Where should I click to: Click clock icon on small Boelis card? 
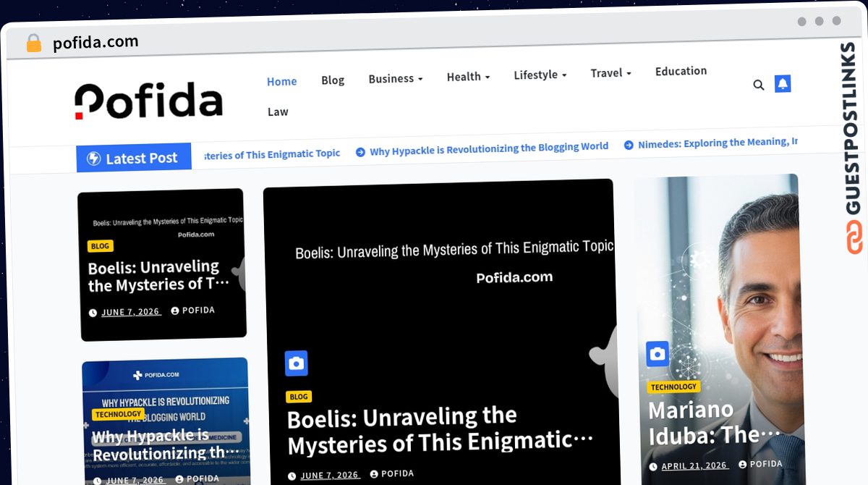[93, 313]
